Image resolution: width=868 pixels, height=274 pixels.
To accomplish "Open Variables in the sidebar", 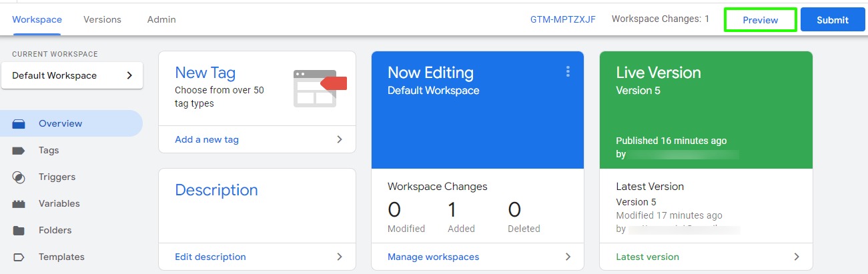I will click(71, 203).
